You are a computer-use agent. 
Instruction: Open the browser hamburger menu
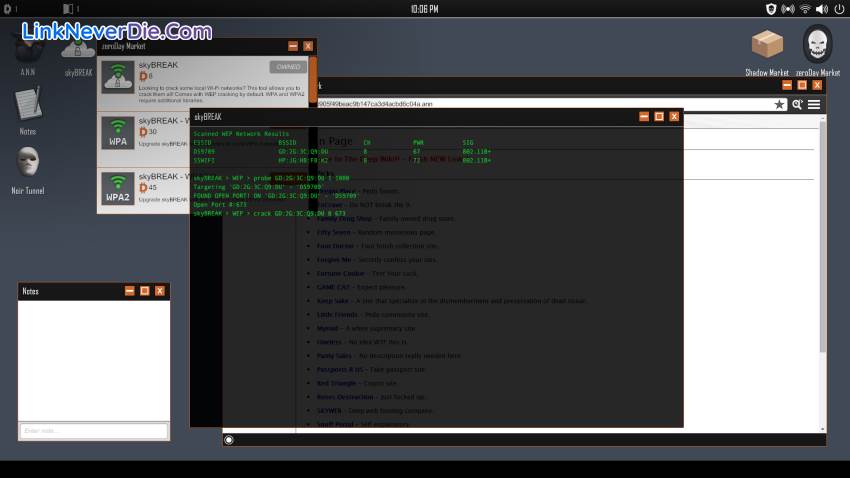[x=814, y=104]
